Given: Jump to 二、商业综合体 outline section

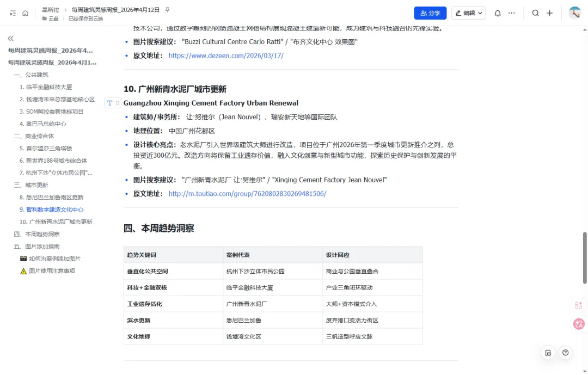Looking at the screenshot, I should [x=34, y=136].
